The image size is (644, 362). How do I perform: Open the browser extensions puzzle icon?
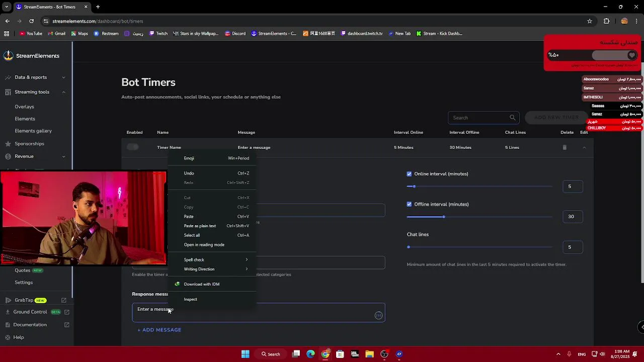(x=606, y=21)
